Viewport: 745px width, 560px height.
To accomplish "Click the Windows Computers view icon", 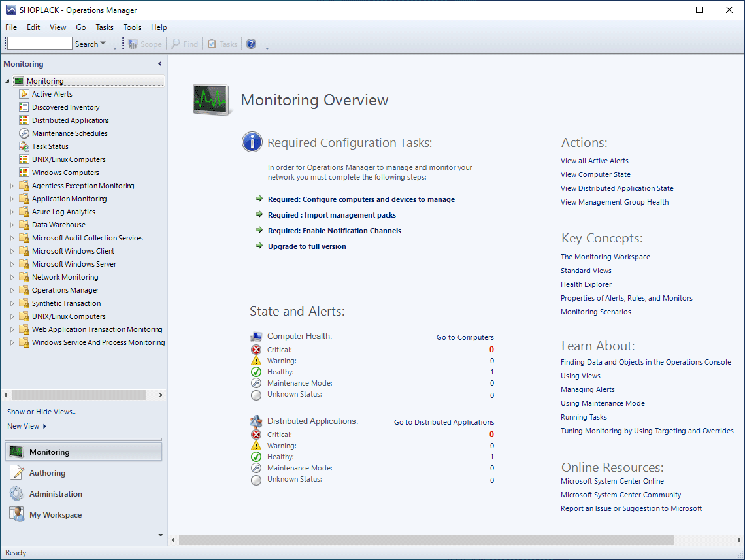I will point(24,173).
